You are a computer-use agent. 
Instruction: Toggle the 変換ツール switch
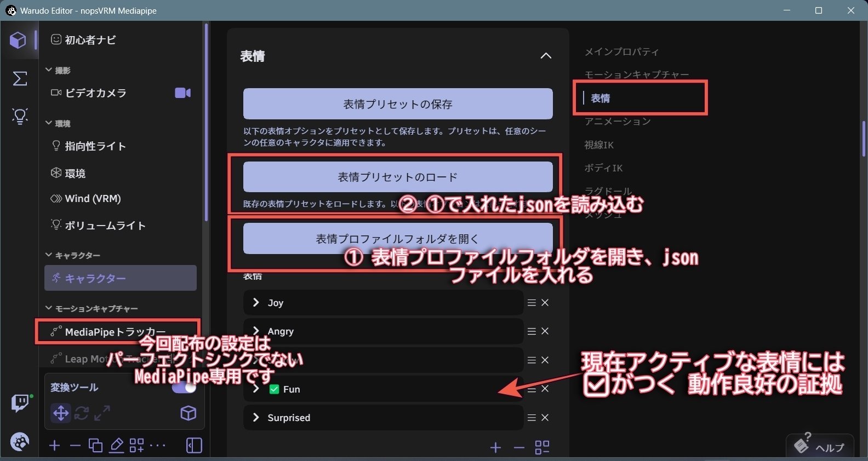184,388
